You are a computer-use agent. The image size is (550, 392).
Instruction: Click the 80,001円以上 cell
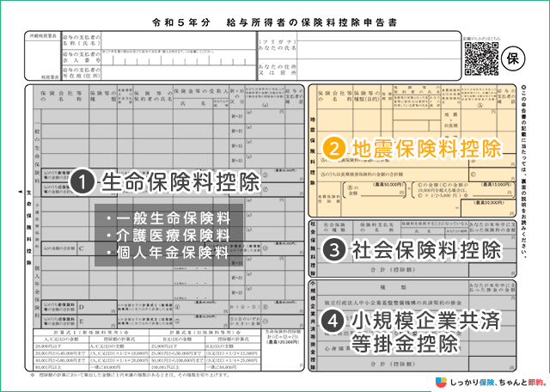click(x=61, y=367)
